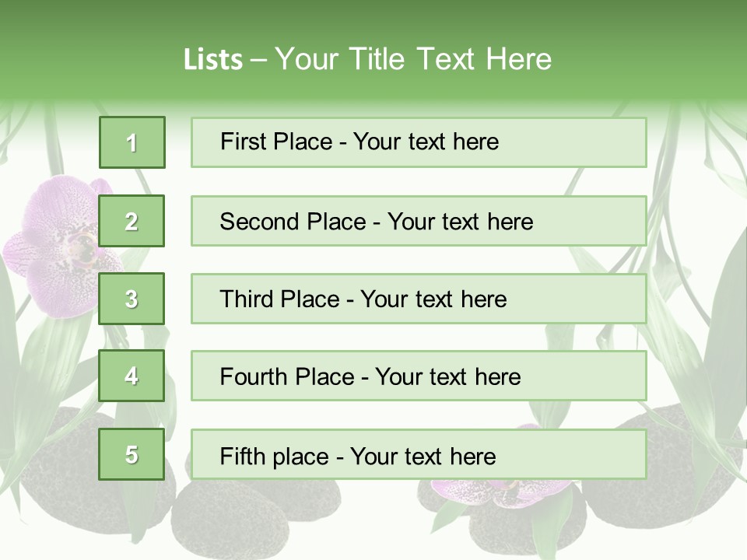747x560 pixels.
Task: Click the dash in the slide title
Action: point(258,60)
